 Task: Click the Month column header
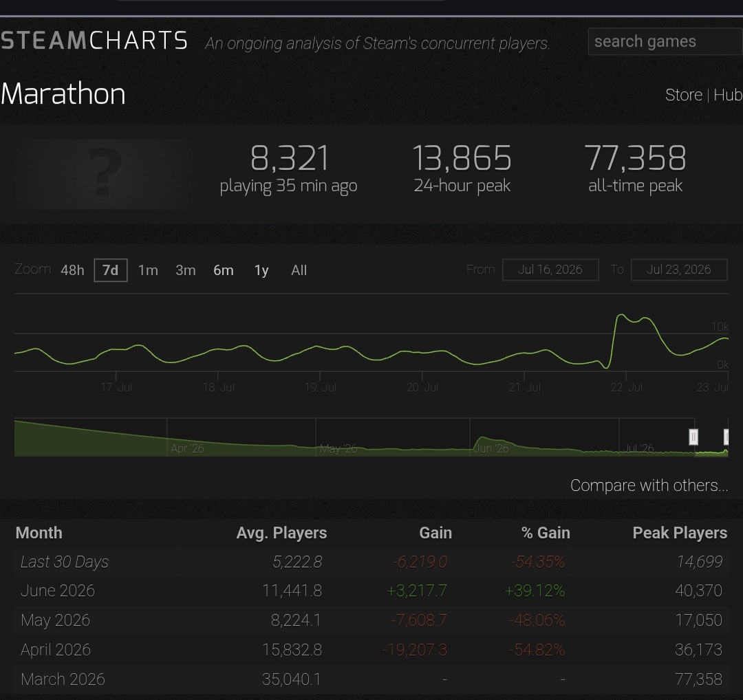(x=39, y=533)
